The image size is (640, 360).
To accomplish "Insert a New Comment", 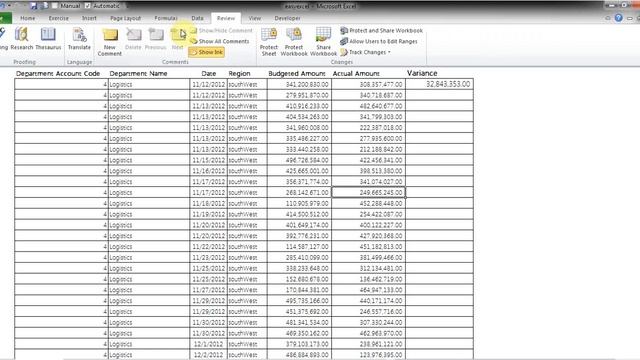I will (x=110, y=42).
